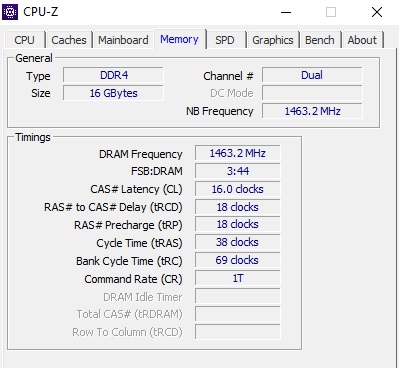The width and height of the screenshot is (399, 368).
Task: Go to the SPD tab
Action: click(225, 40)
